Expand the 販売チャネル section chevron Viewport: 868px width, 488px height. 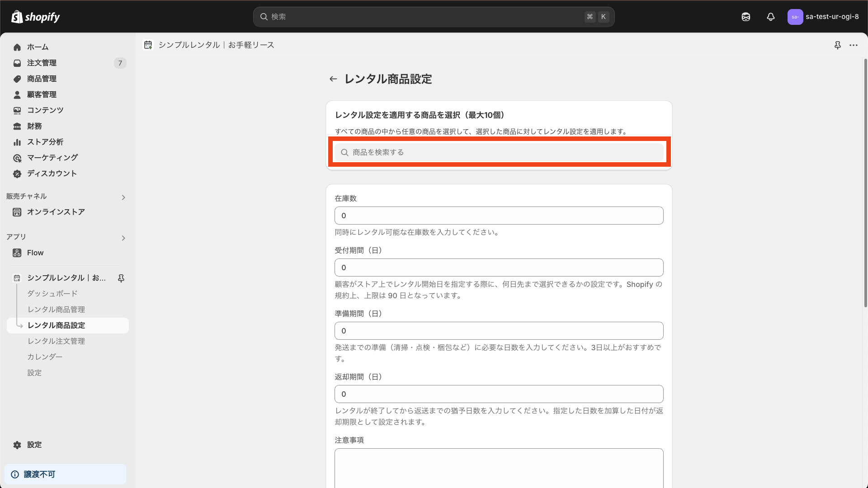(123, 197)
